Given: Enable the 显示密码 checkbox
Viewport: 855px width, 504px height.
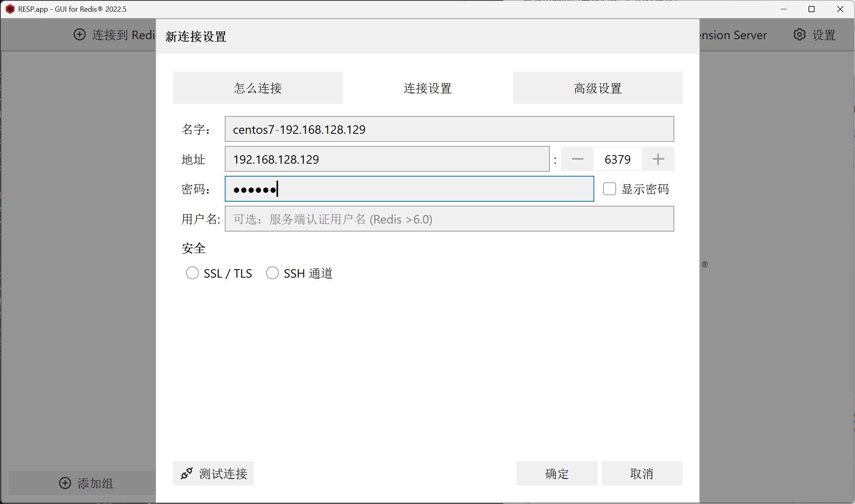Looking at the screenshot, I should pyautogui.click(x=610, y=189).
